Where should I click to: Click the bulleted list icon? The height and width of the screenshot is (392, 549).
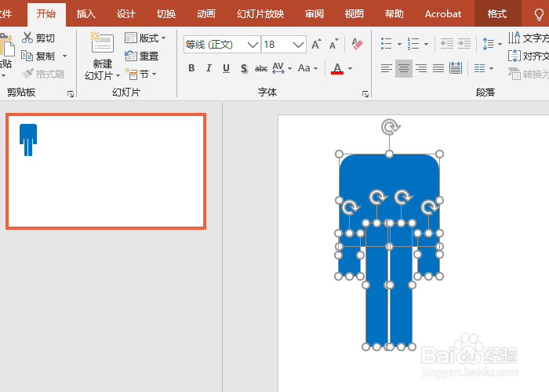pos(386,44)
